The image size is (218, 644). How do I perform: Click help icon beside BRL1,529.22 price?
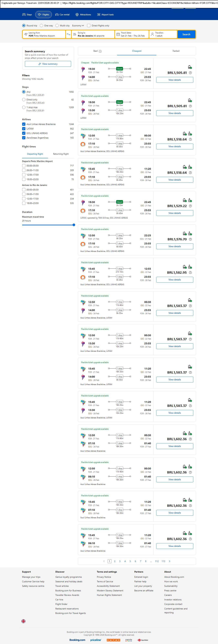tap(190, 206)
